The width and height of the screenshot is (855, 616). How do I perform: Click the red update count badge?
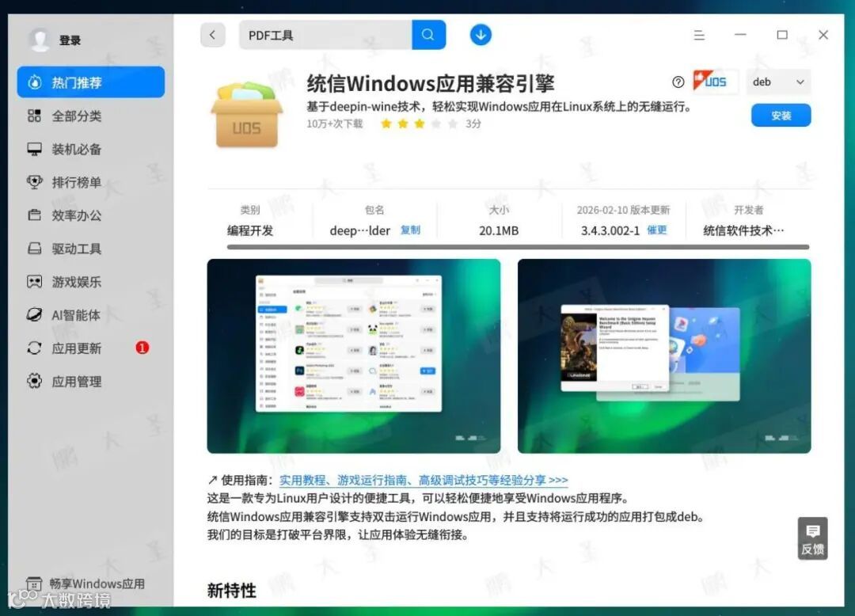coord(142,348)
